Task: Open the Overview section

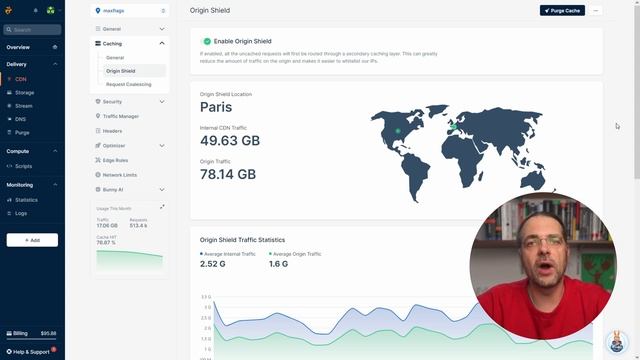Action: point(18,47)
